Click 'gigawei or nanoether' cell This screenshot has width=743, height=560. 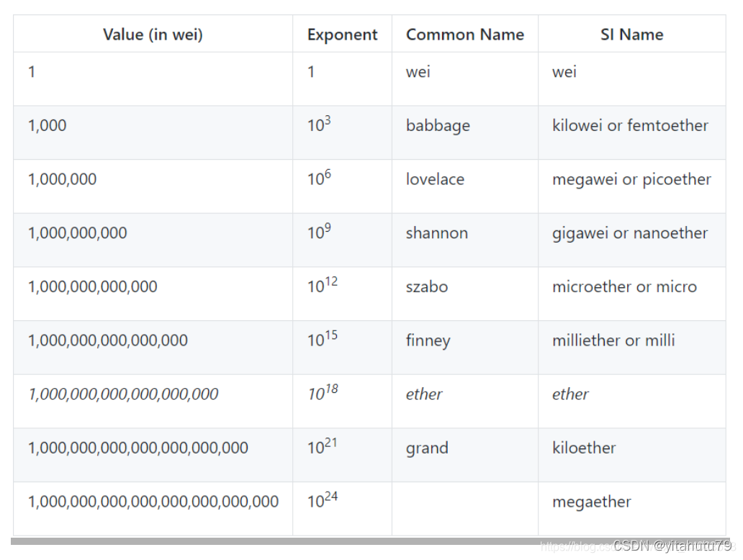pyautogui.click(x=630, y=233)
